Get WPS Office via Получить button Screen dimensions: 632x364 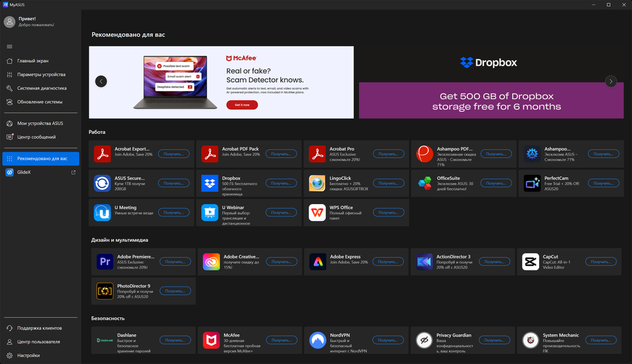[x=388, y=213]
